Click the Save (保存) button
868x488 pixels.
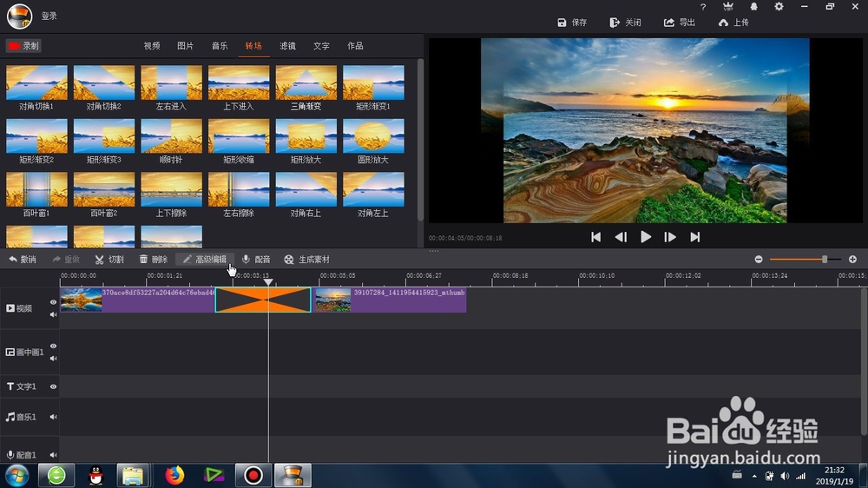(x=572, y=23)
